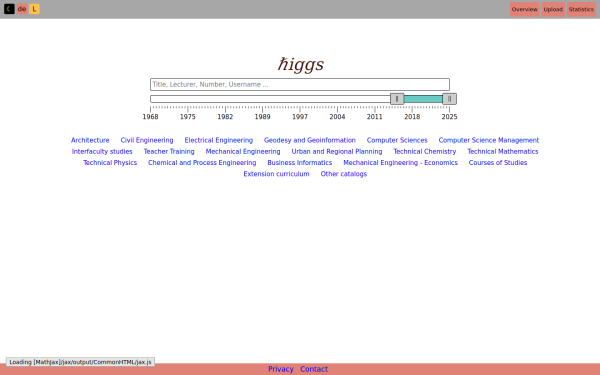
Task: Click the teal selected range bar
Action: [x=423, y=99]
